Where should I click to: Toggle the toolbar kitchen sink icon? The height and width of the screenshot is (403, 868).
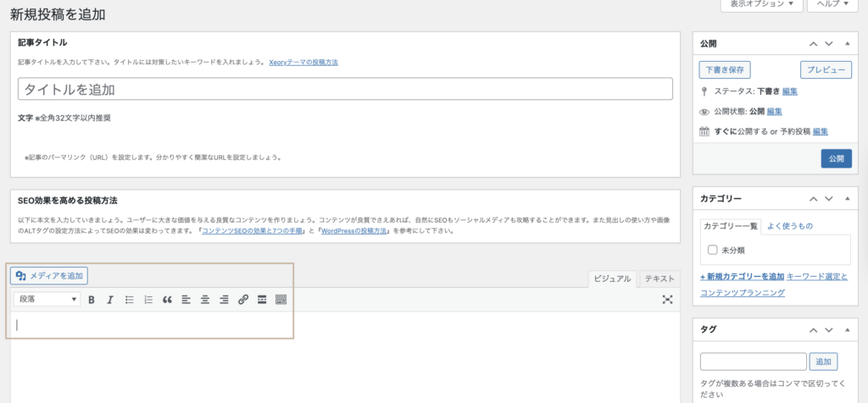[x=281, y=300]
